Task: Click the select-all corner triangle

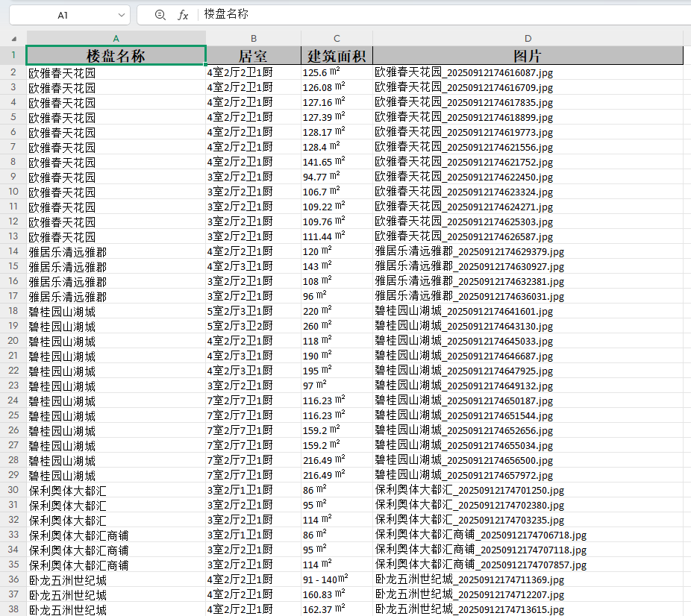Action: point(13,39)
